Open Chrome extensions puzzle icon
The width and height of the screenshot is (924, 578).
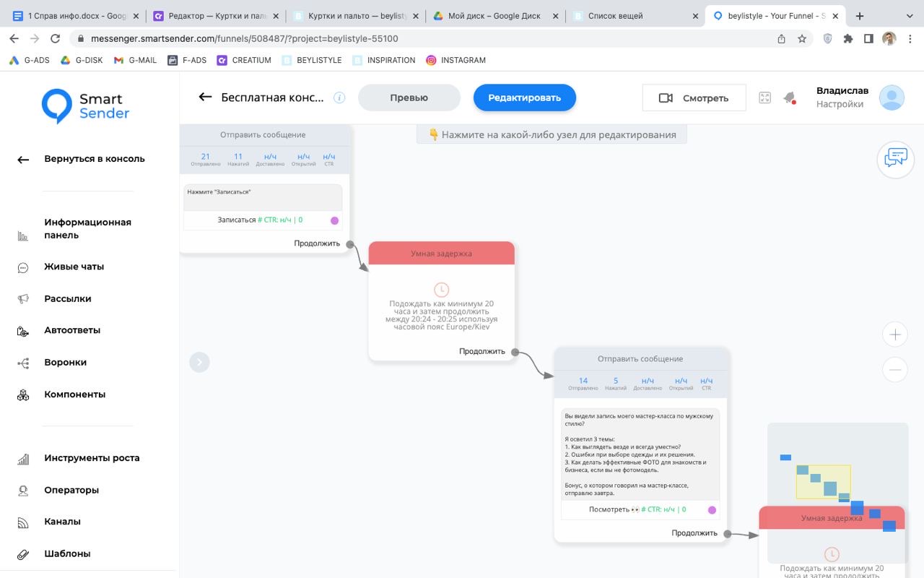click(x=848, y=39)
